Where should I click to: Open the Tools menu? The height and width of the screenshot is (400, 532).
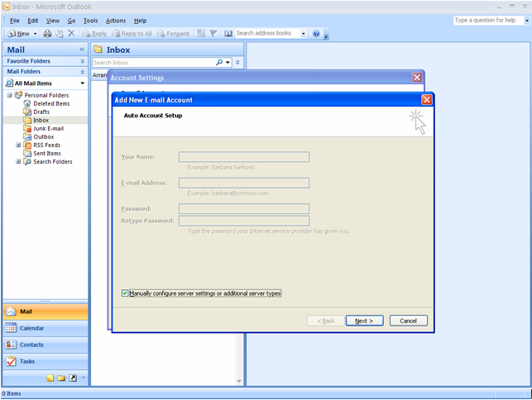pos(90,20)
